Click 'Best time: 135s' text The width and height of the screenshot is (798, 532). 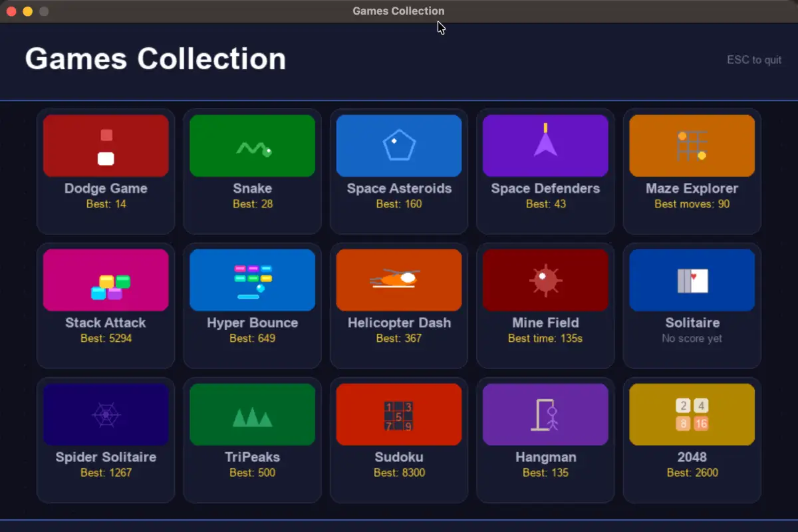pyautogui.click(x=545, y=338)
